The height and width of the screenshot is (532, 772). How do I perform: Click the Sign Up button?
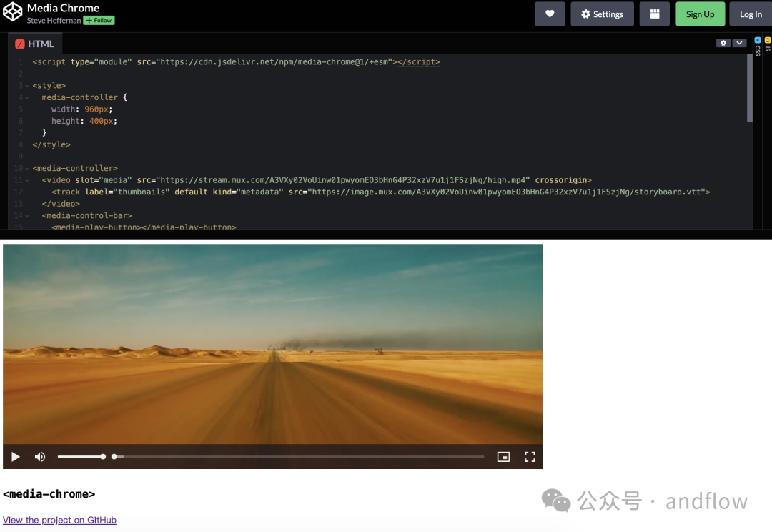tap(700, 14)
